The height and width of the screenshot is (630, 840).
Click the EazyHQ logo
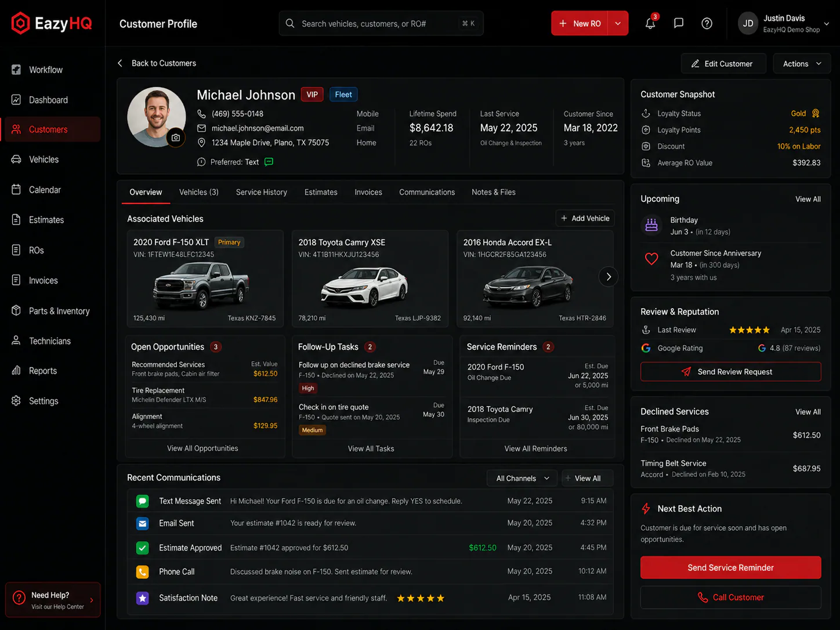point(52,23)
